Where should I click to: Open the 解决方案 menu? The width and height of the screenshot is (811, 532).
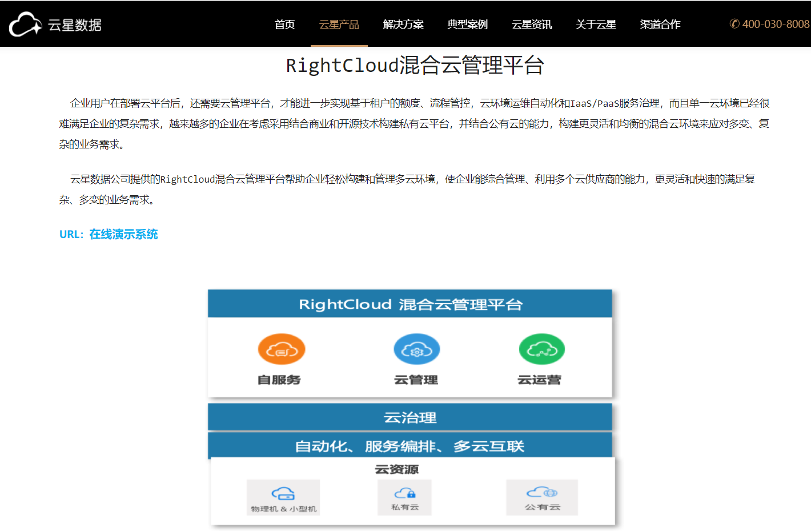pos(403,25)
